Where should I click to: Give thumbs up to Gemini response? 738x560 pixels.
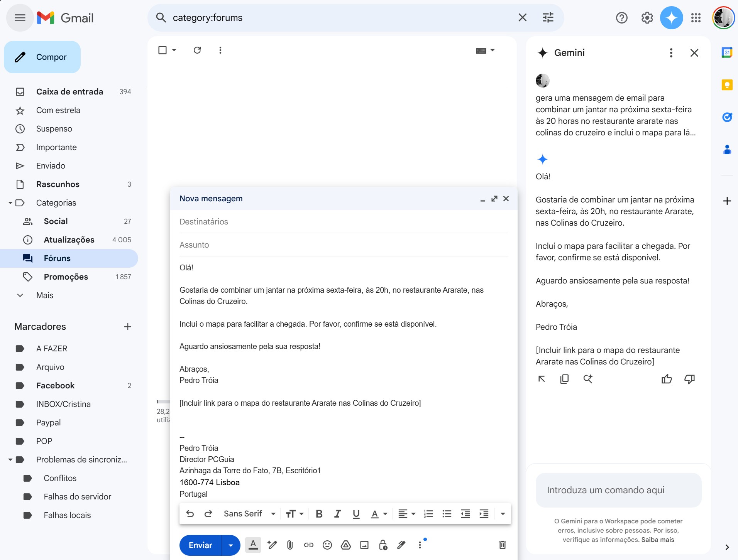point(667,379)
